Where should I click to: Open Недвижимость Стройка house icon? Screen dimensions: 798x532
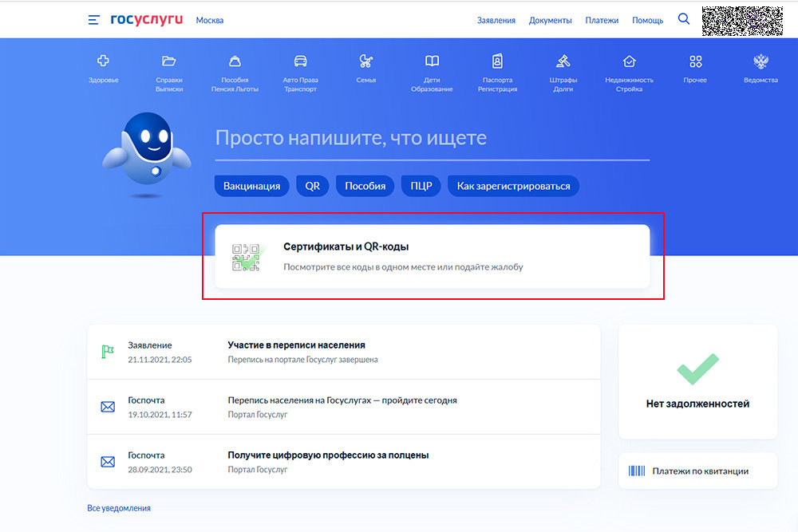point(629,61)
